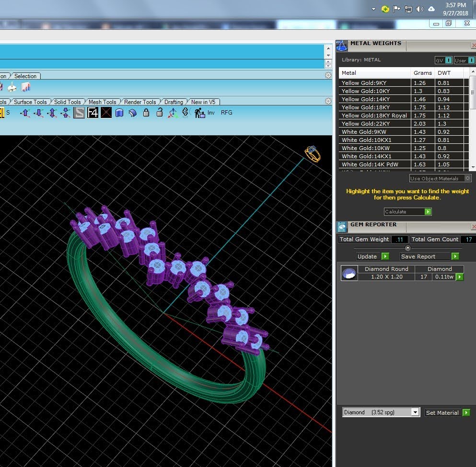Open the Drafting tab

click(x=174, y=102)
